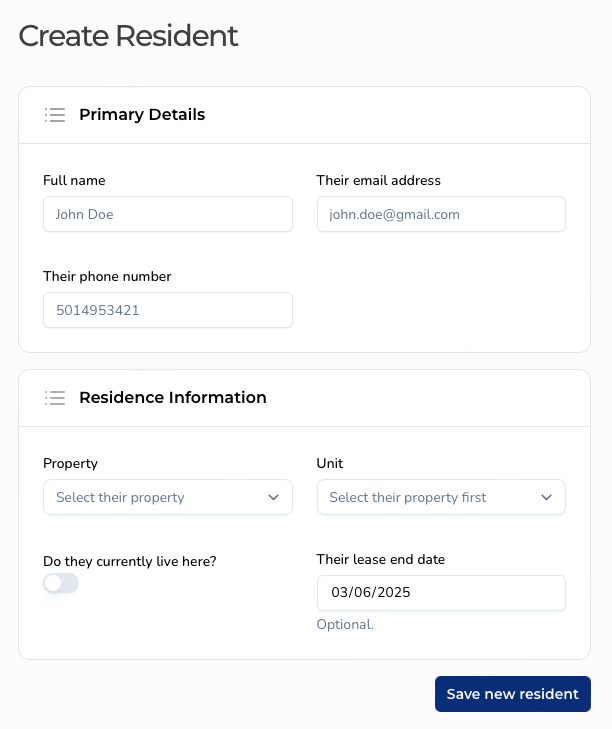Click the "Their lease end date" label

(x=381, y=559)
